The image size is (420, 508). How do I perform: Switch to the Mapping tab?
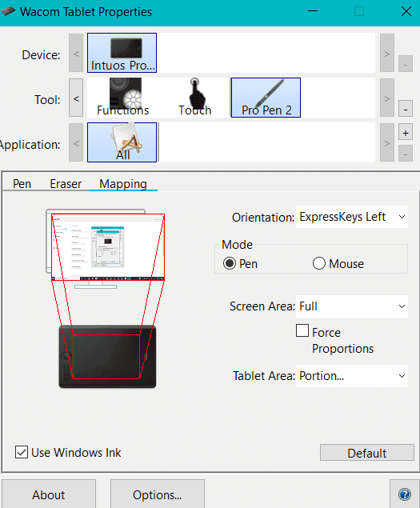tap(123, 184)
